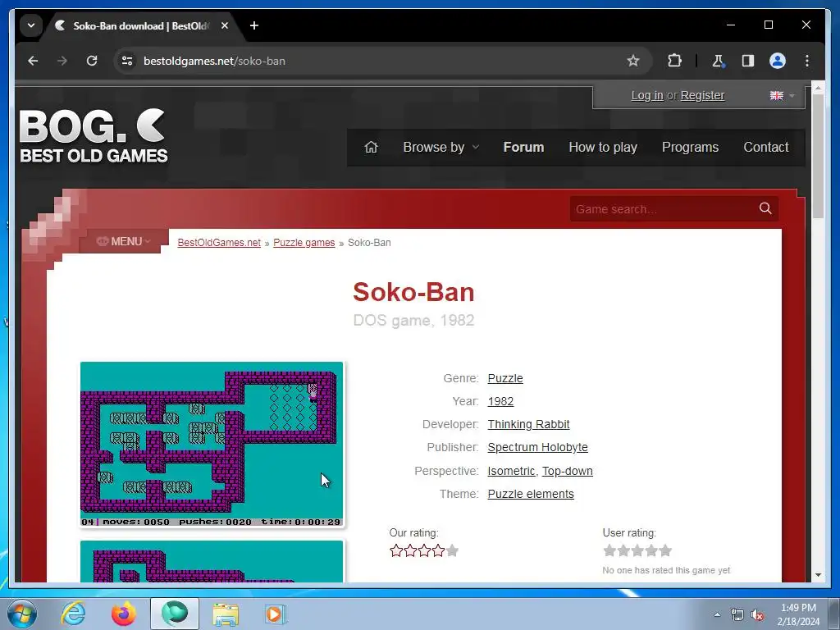This screenshot has height=630, width=840.
Task: Open the Programs menu item
Action: tap(690, 148)
